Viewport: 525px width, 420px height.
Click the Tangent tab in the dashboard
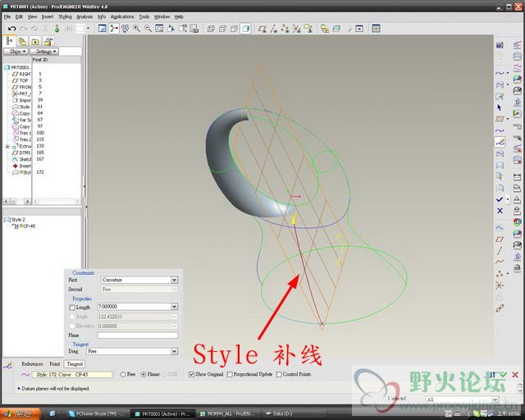pyautogui.click(x=75, y=364)
